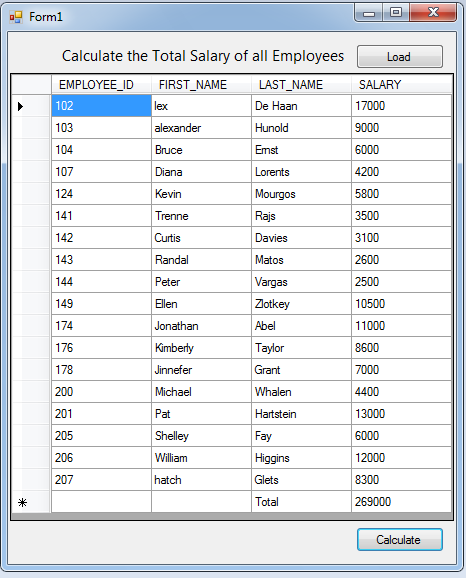Close the Form1 window
The width and height of the screenshot is (466, 578).
click(x=433, y=13)
